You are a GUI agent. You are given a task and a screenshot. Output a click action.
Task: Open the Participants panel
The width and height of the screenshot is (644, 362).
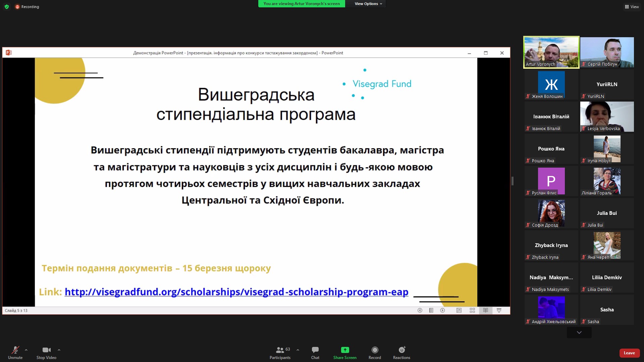280,353
